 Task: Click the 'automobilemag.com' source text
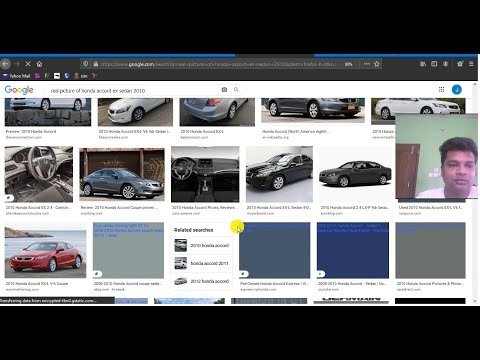coord(22,289)
